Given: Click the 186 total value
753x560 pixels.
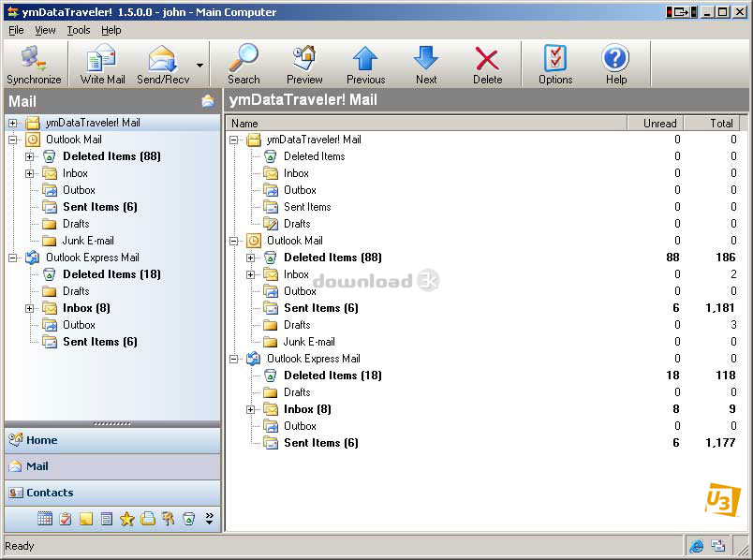Looking at the screenshot, I should click(725, 258).
